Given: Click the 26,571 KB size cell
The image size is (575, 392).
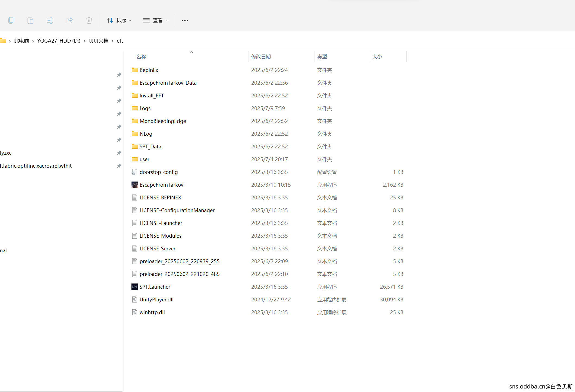Looking at the screenshot, I should pos(391,287).
